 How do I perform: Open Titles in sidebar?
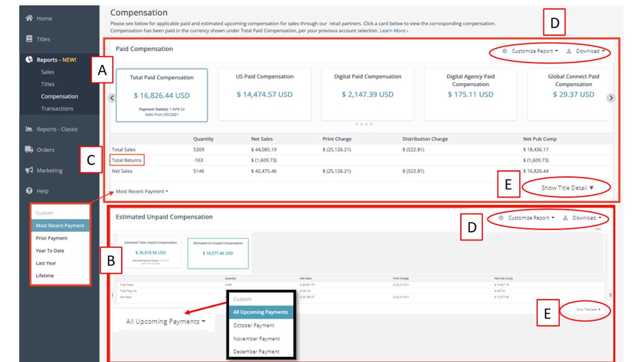pos(43,39)
